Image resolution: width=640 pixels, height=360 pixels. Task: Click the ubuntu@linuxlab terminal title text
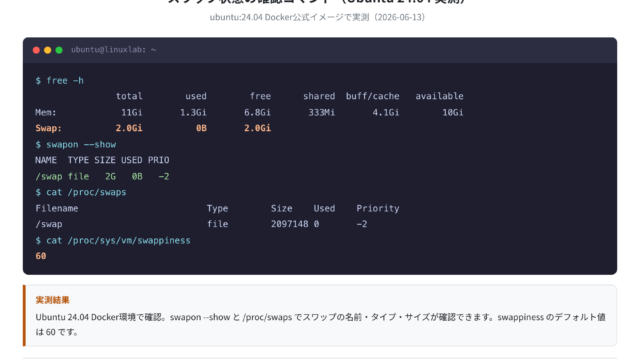tap(113, 50)
